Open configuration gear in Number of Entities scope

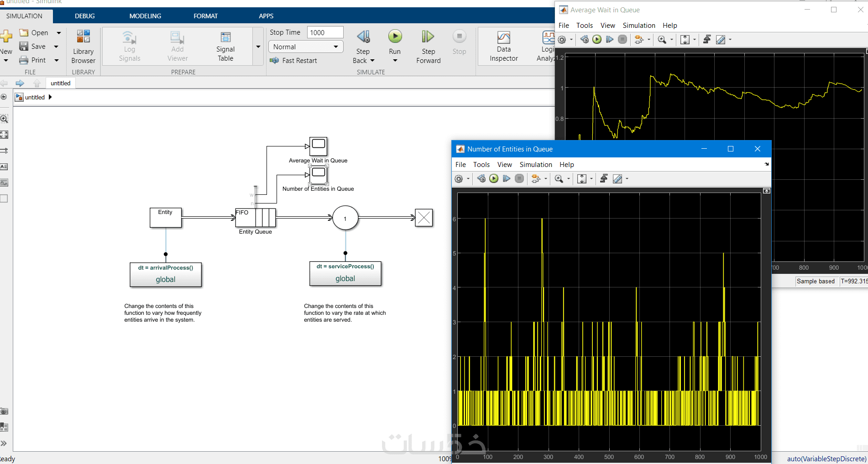coord(459,179)
